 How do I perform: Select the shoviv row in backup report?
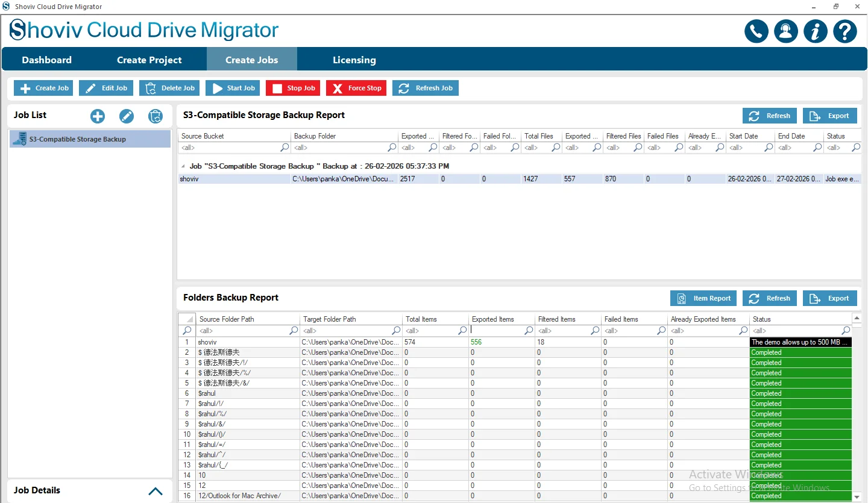click(519, 179)
